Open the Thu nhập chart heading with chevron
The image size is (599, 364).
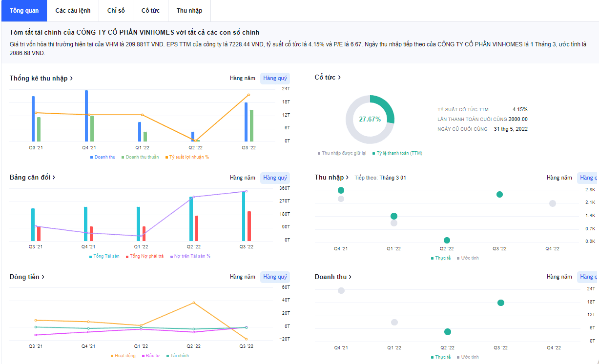[x=332, y=177]
